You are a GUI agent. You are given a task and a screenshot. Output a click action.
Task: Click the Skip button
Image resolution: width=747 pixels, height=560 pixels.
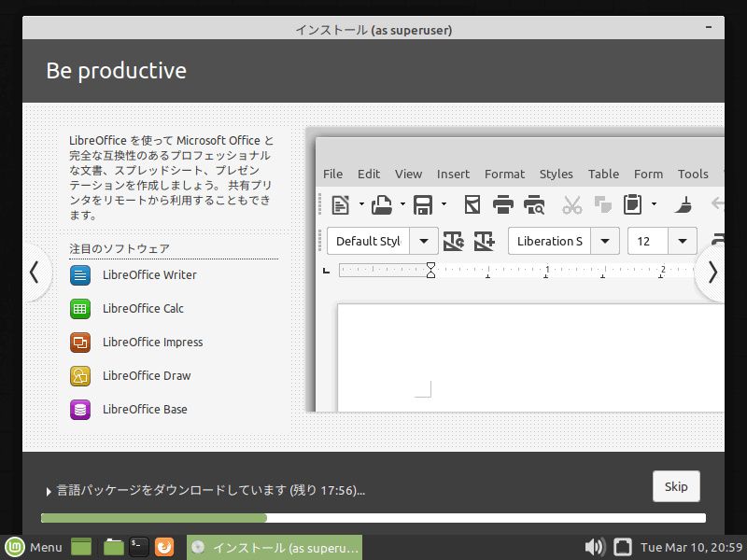pos(676,486)
